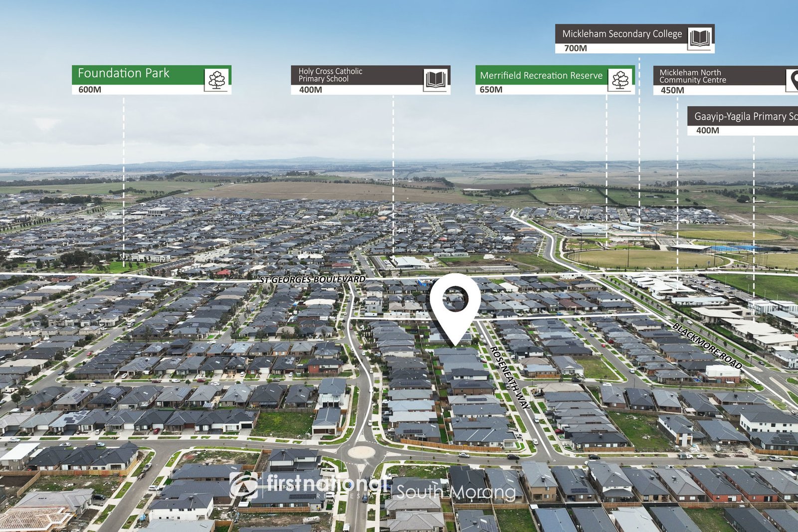Image resolution: width=798 pixels, height=532 pixels.
Task: Click the St Georges Boulevard road label
Action: [312, 280]
